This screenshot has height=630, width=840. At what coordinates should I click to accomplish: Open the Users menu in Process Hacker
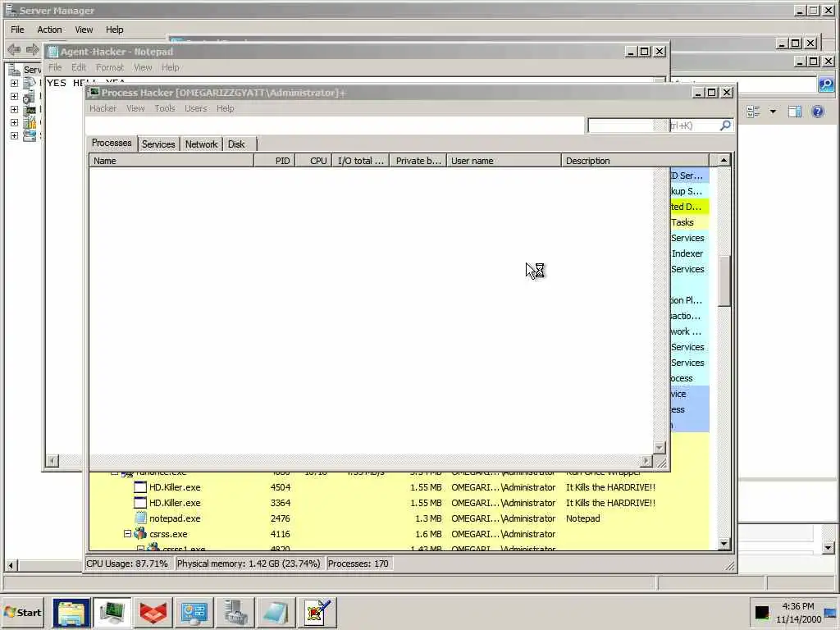tap(195, 108)
